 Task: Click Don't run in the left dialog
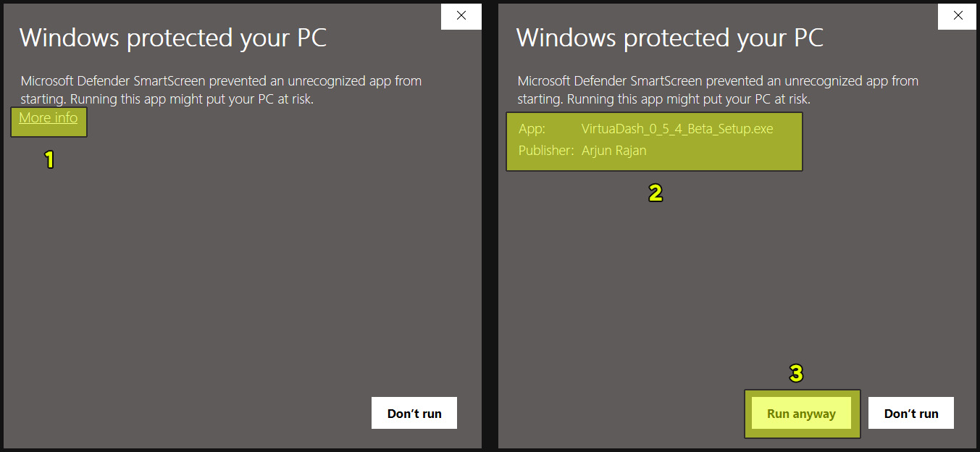click(x=414, y=414)
